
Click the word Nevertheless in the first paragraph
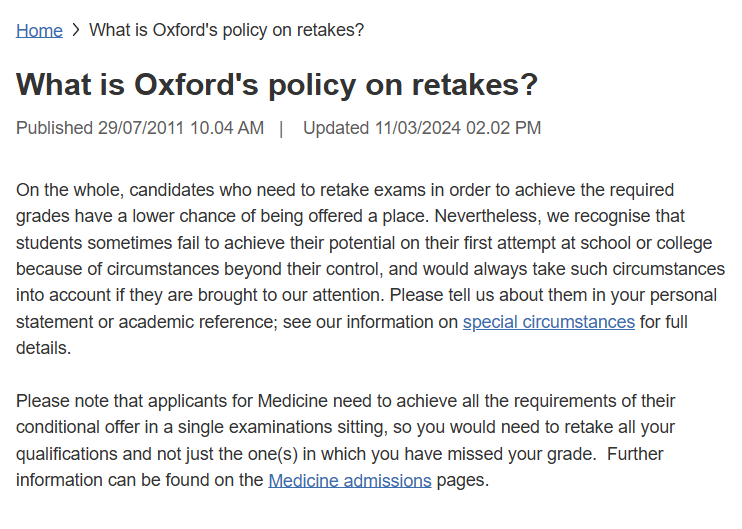coord(488,216)
